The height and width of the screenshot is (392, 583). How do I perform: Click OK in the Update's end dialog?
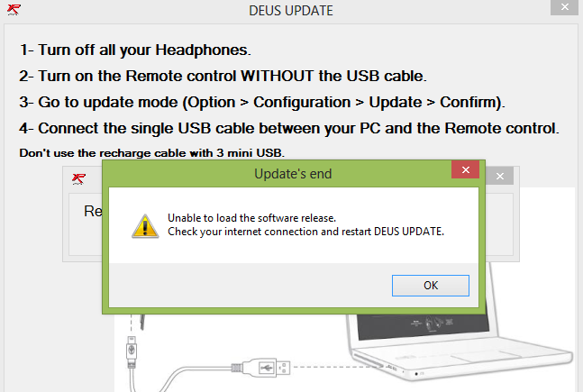(431, 285)
